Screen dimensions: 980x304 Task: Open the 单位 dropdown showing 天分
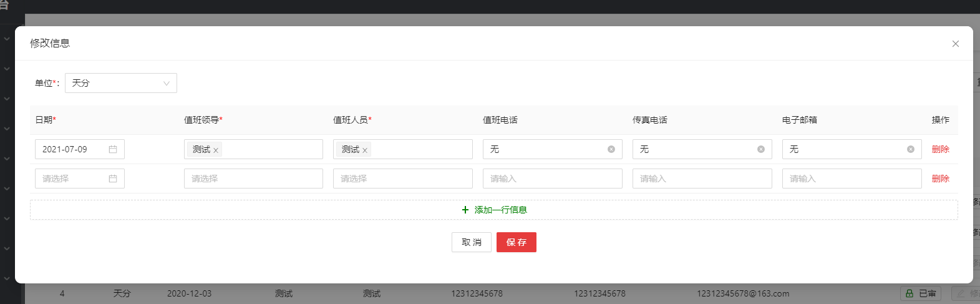(x=121, y=83)
